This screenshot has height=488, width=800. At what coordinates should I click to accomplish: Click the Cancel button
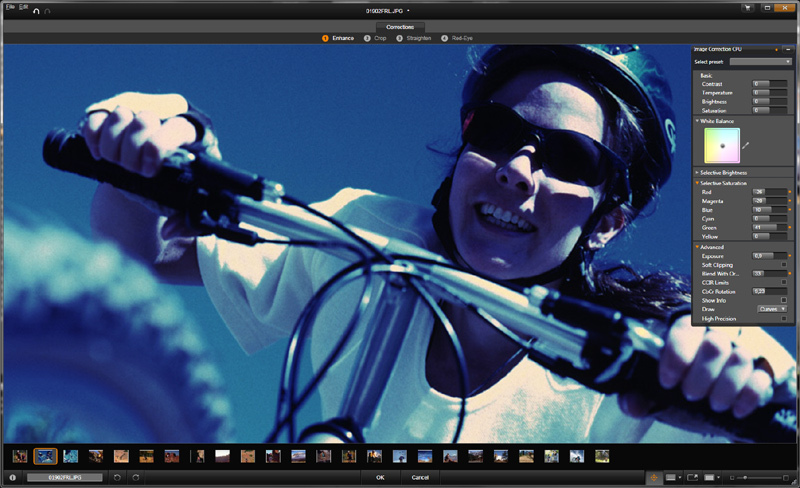tap(420, 477)
